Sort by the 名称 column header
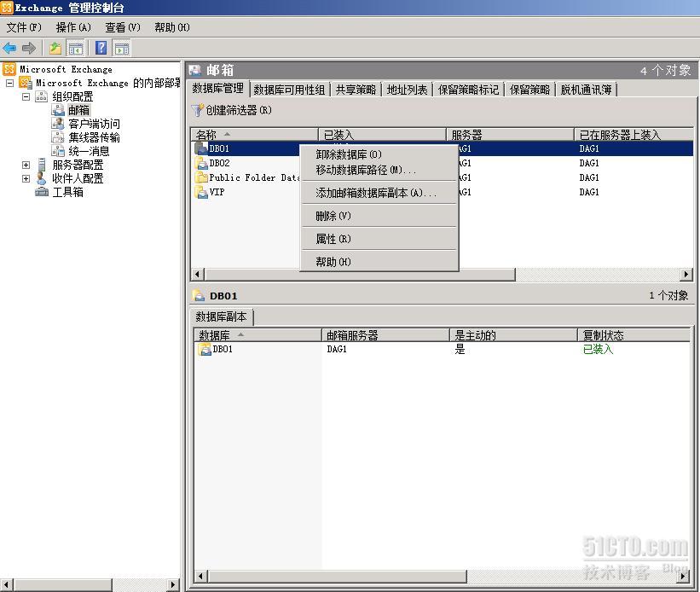This screenshot has width=700, height=592. (x=254, y=135)
